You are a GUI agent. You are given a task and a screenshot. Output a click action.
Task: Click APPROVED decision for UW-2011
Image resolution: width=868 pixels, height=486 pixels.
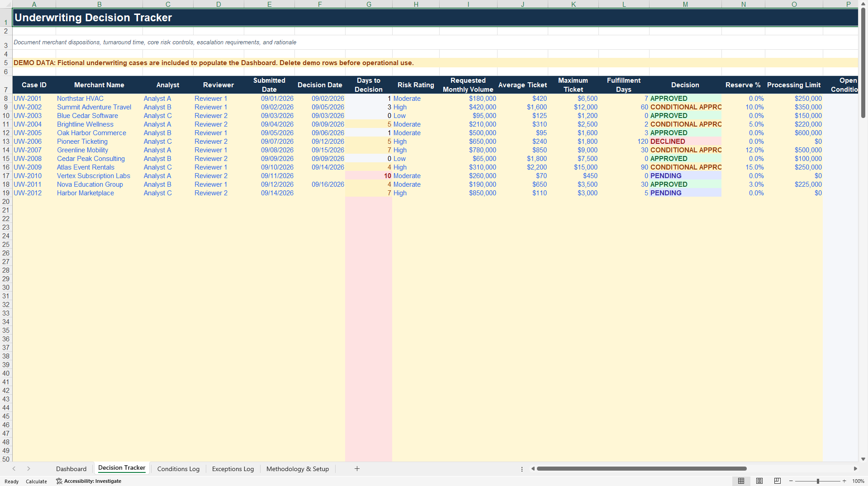point(685,184)
